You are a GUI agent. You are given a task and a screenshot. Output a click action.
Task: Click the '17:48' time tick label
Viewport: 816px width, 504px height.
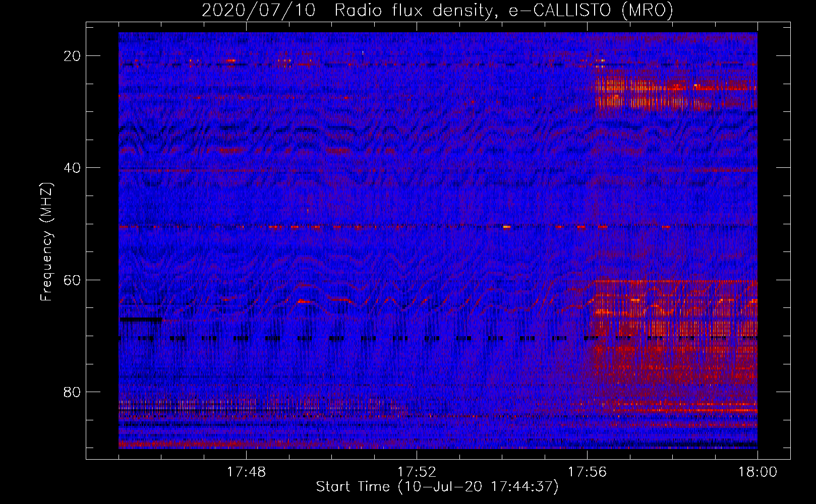click(x=246, y=472)
